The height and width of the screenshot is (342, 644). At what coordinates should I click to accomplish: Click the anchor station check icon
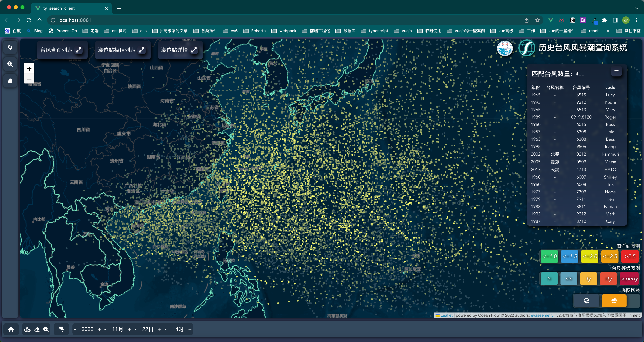coord(27,329)
